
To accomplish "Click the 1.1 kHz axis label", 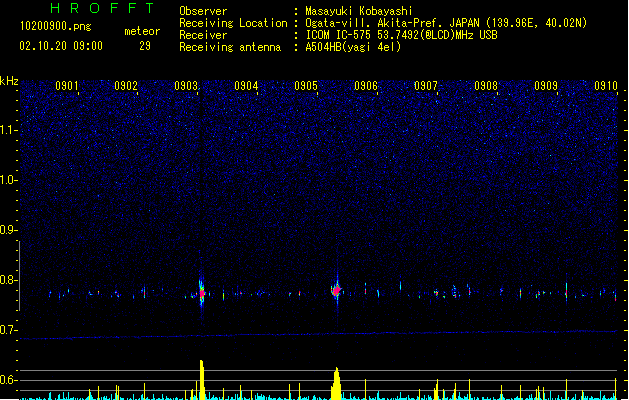I will (9, 130).
